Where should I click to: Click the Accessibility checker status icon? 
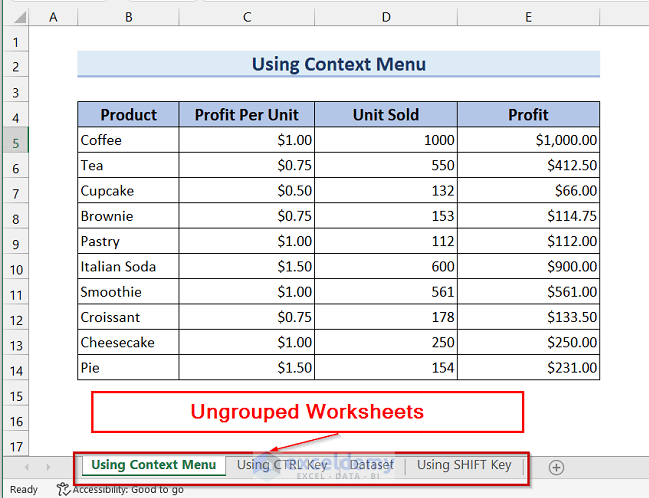point(63,489)
